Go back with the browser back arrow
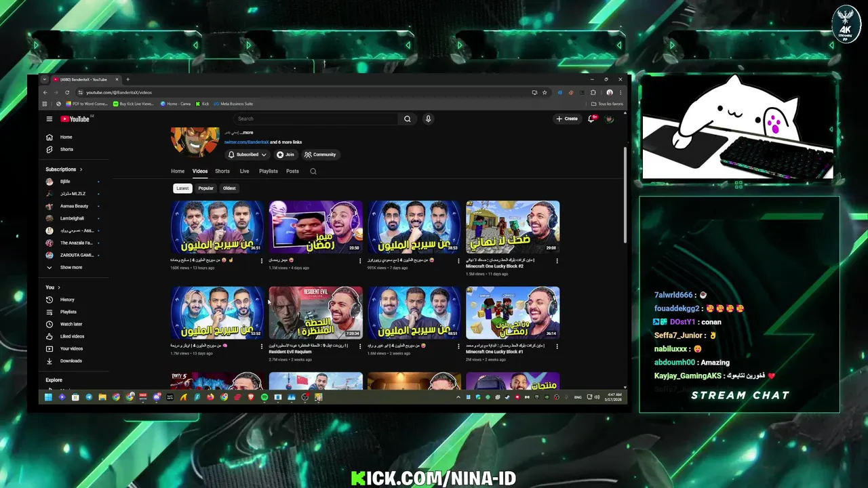 pos(45,92)
